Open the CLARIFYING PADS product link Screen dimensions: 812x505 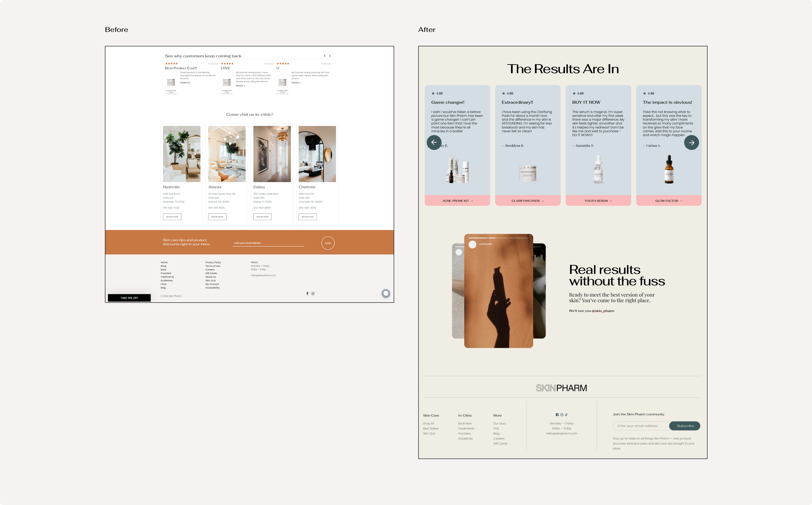coord(528,201)
